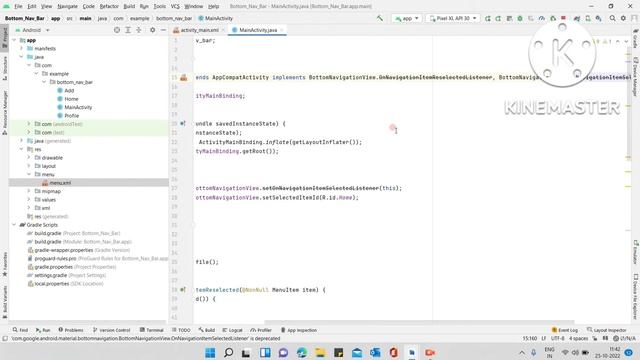
Task: Open the Find tool window
Action: coord(20,330)
